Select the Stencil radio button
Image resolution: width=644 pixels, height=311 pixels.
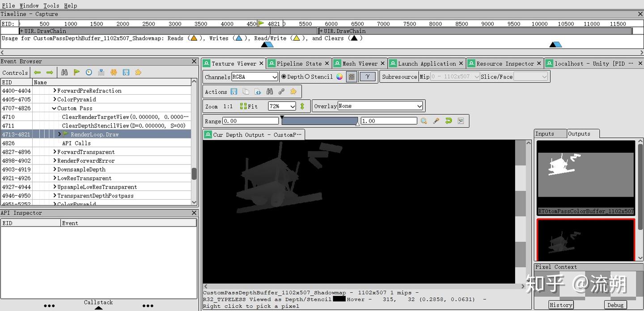pyautogui.click(x=307, y=77)
